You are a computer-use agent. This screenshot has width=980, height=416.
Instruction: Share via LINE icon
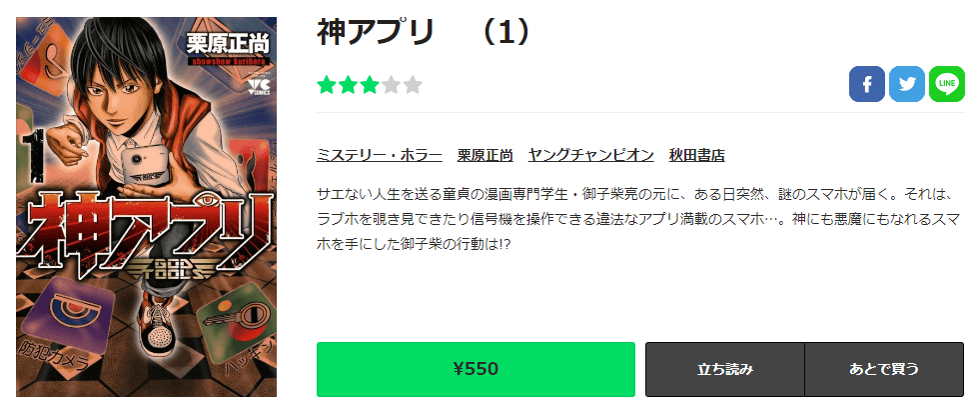point(946,85)
